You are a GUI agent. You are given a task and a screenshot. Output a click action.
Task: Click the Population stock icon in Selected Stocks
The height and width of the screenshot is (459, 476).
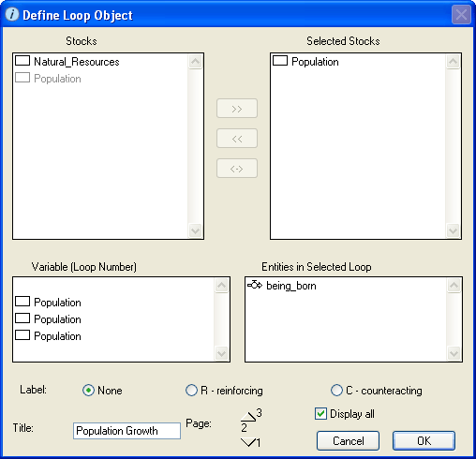(x=280, y=61)
